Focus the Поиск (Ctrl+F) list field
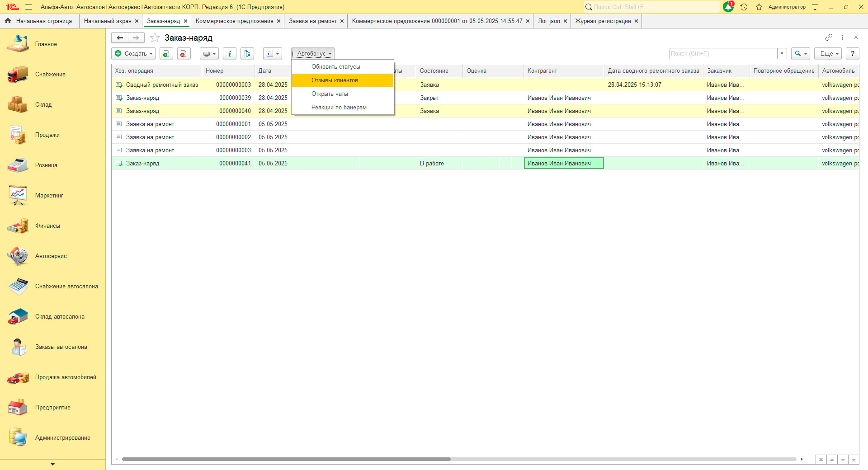Viewport: 868px width, 470px height. tap(723, 53)
